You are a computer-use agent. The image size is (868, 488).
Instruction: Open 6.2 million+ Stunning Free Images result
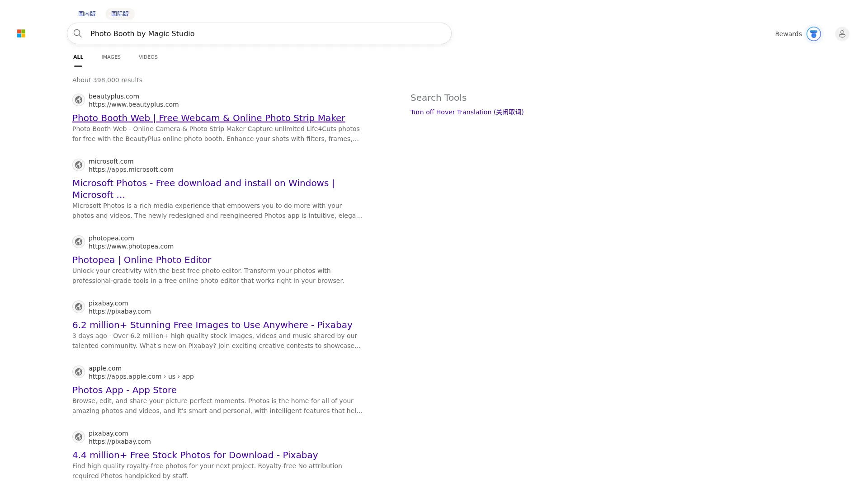click(212, 325)
